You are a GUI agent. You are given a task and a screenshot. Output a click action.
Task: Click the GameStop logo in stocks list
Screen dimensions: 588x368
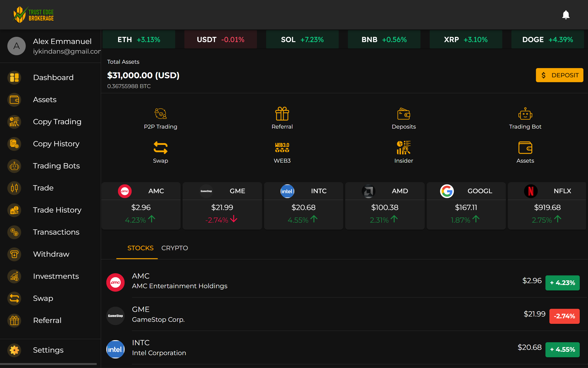115,316
